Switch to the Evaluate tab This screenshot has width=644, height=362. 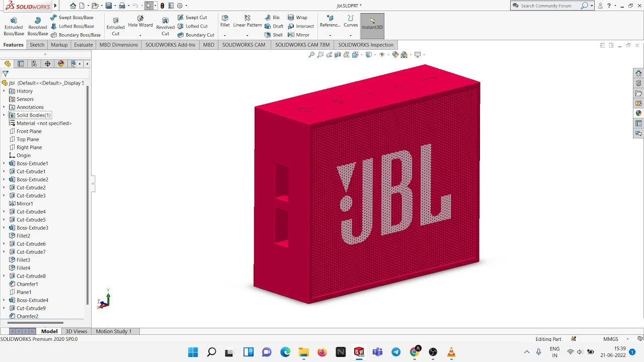[x=84, y=45]
